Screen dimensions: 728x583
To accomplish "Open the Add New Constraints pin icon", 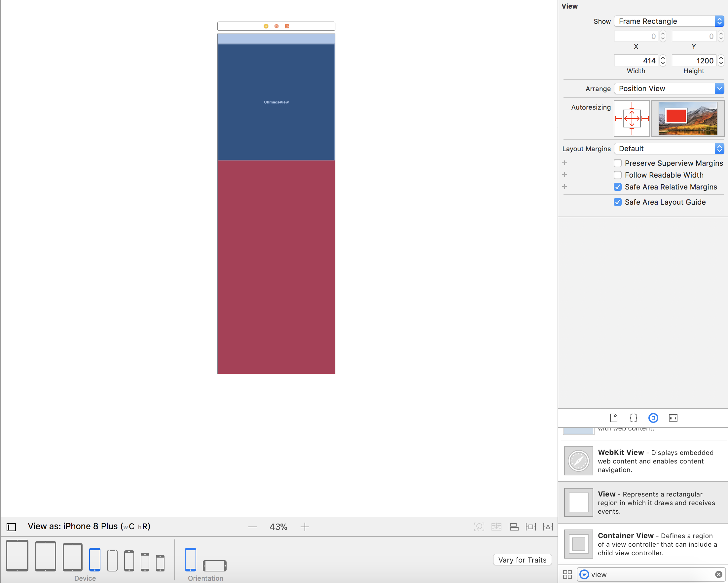I will pyautogui.click(x=530, y=527).
